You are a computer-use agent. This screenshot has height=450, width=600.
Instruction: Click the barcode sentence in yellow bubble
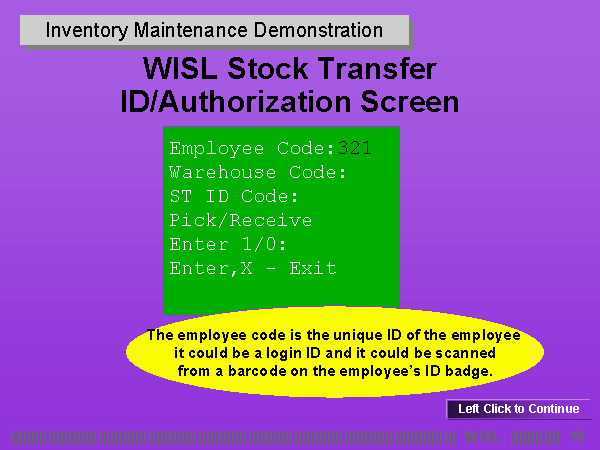(336, 371)
